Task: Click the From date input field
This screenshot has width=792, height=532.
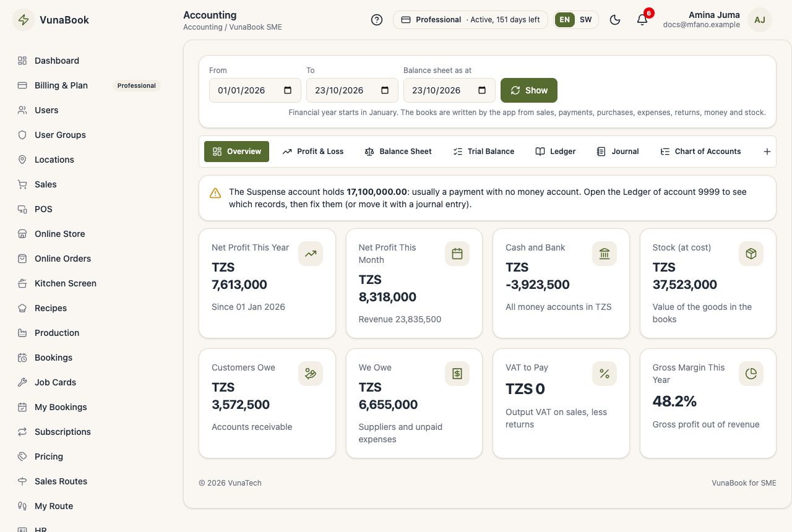Action: click(x=255, y=90)
